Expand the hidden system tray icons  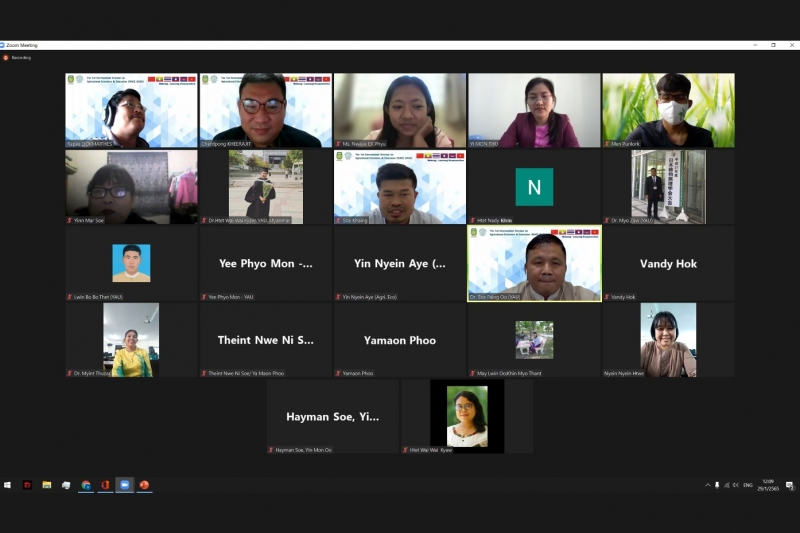[708, 485]
